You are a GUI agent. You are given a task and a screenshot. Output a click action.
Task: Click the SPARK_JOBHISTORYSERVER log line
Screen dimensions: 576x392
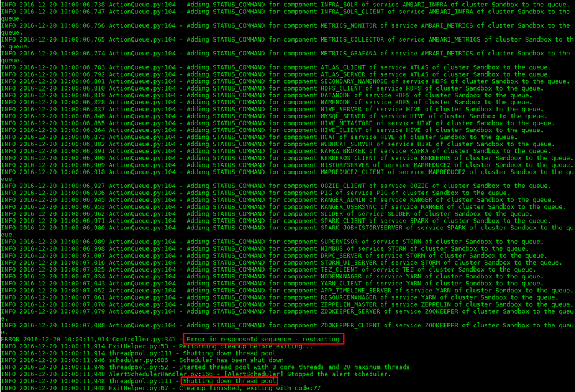pos(173,227)
